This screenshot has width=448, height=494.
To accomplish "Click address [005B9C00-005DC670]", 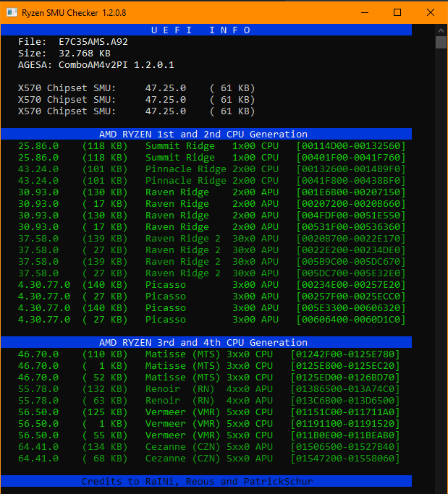I will tap(350, 262).
